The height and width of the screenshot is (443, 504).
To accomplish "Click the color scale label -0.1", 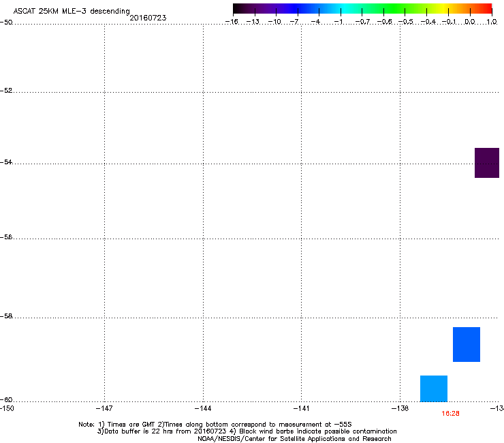I will tap(449, 22).
